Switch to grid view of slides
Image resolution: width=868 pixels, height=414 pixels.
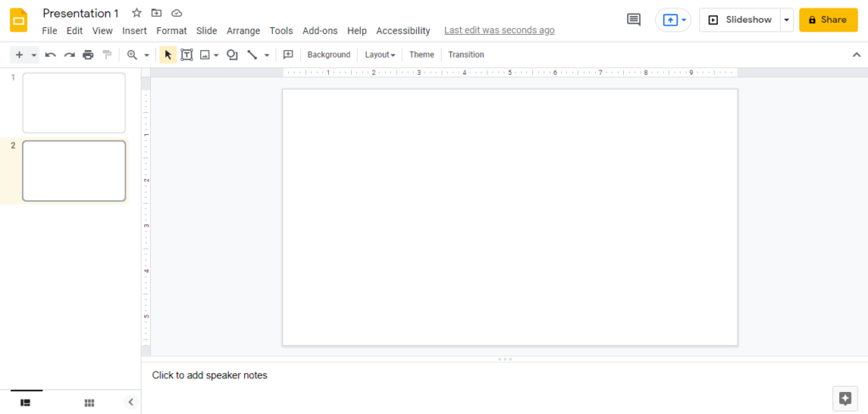[89, 402]
